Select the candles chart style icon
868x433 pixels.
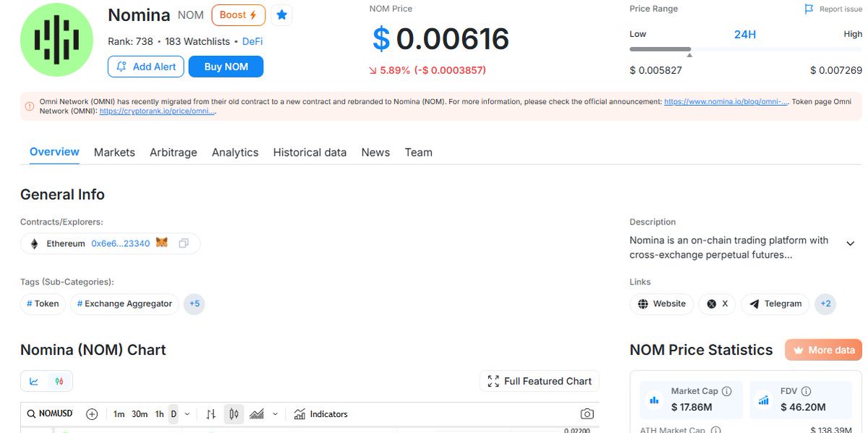pos(234,414)
